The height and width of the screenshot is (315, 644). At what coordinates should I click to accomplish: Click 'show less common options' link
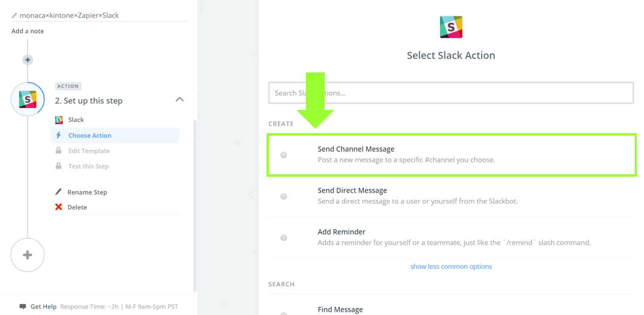[x=451, y=266]
